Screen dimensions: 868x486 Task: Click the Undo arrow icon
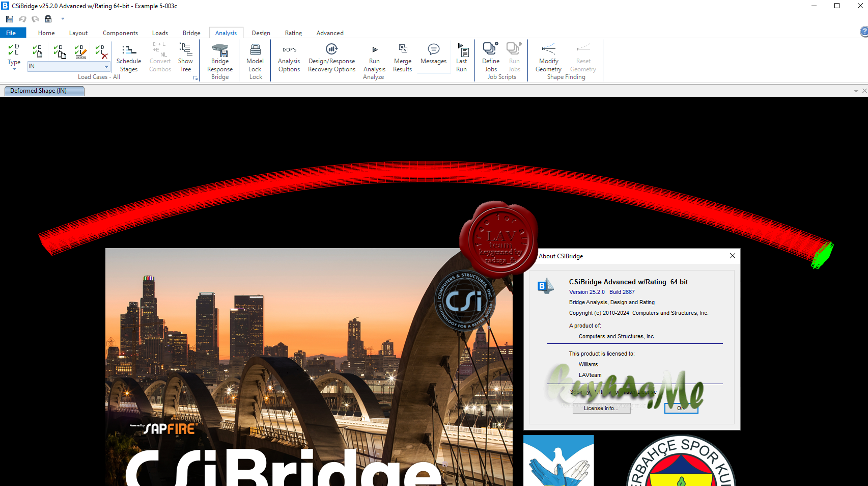tap(22, 19)
